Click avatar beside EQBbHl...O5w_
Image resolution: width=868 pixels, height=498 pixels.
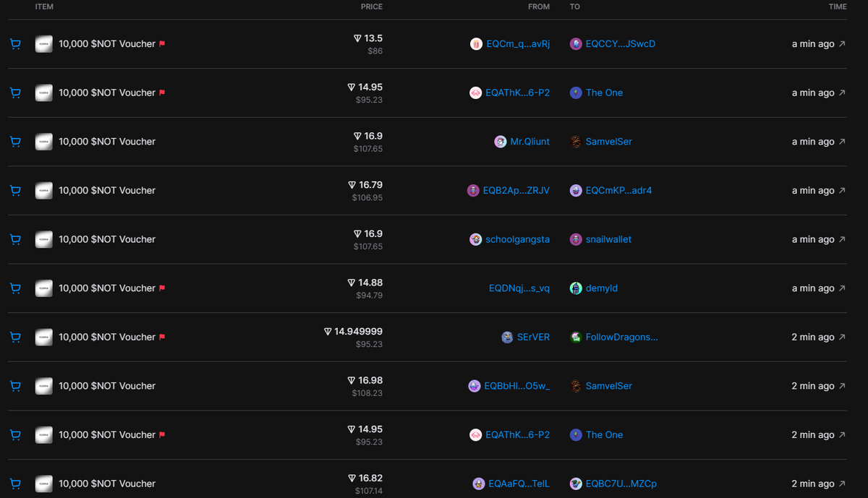click(x=474, y=386)
